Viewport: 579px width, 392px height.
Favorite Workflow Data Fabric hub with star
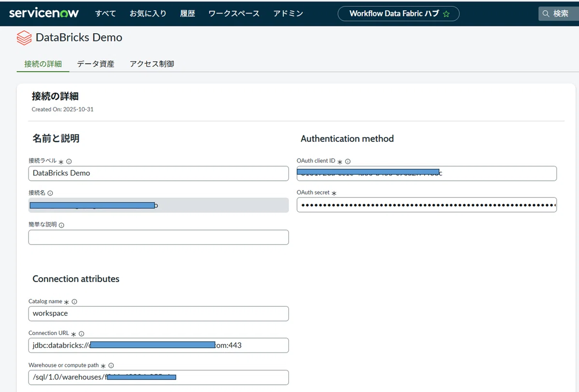[446, 14]
